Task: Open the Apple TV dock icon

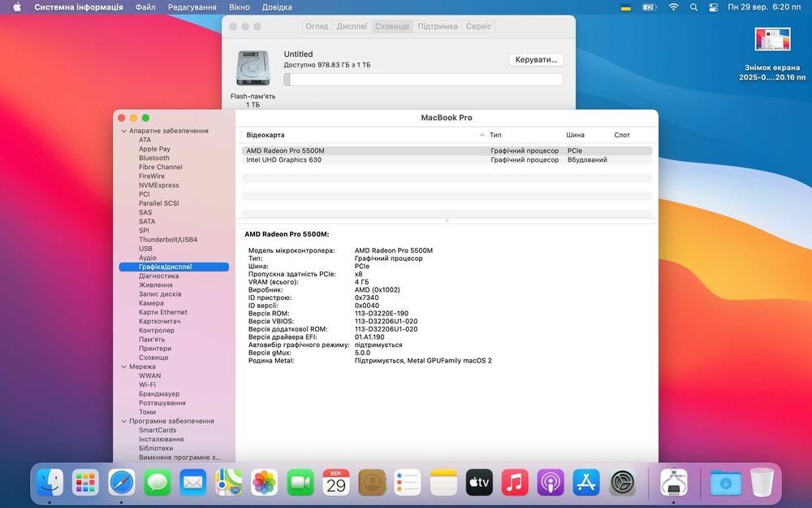Action: pos(479,482)
